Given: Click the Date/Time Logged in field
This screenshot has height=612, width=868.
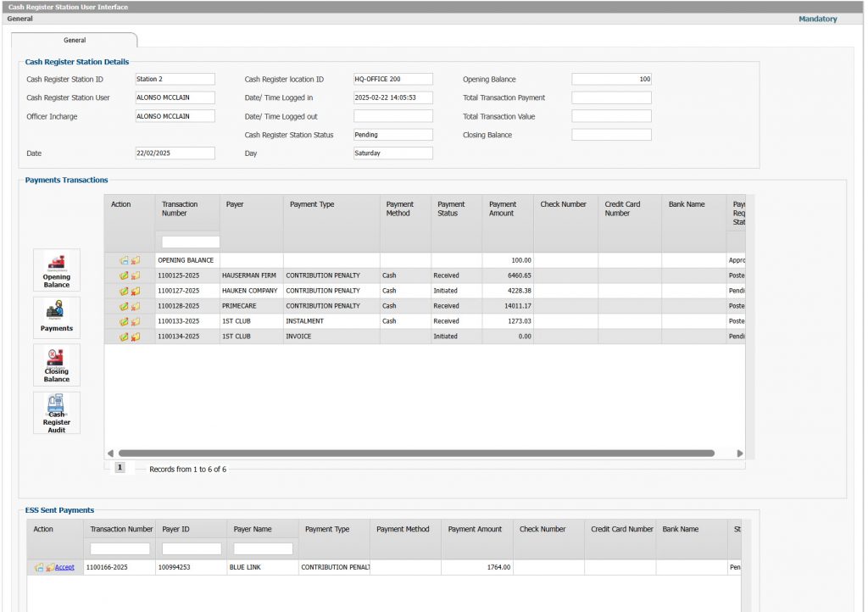Looking at the screenshot, I should coord(393,97).
